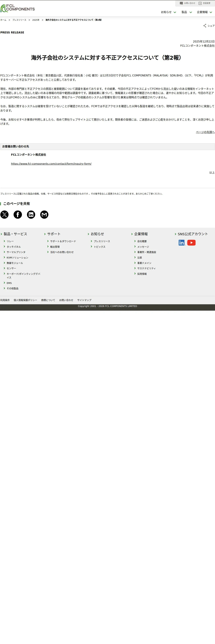Share this page on X

pyautogui.click(x=4, y=214)
